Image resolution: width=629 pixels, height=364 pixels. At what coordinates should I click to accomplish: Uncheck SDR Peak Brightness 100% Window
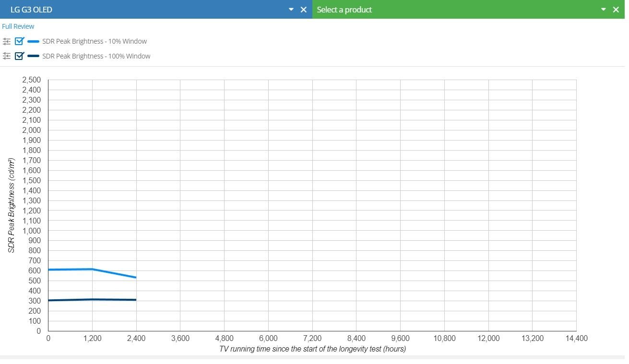pos(20,56)
